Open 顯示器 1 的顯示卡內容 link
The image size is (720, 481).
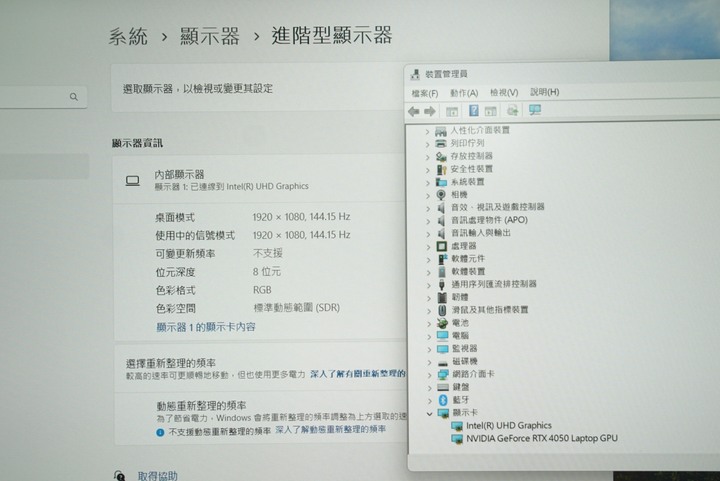[x=206, y=327]
